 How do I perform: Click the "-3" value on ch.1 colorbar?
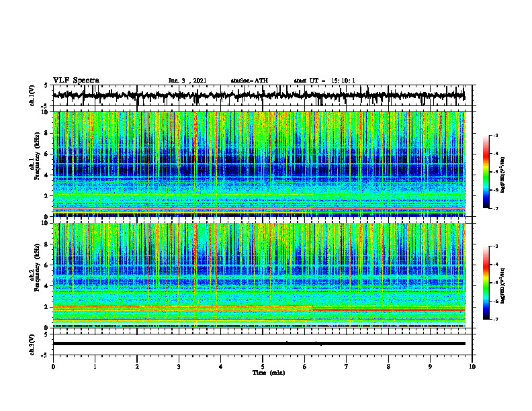tap(495, 136)
